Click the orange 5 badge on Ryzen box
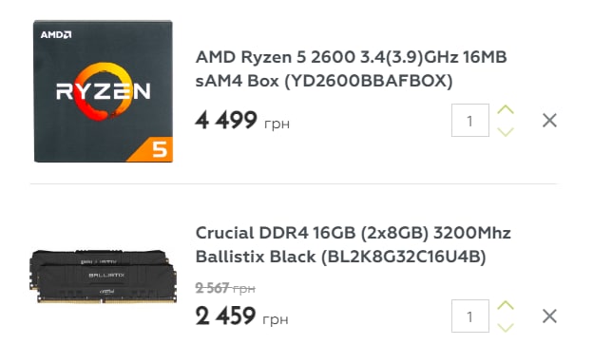 160,149
